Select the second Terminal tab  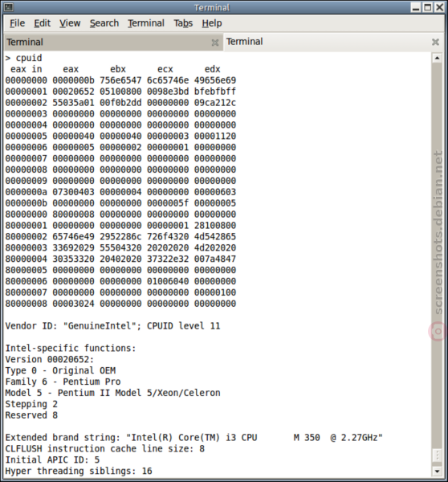point(326,42)
